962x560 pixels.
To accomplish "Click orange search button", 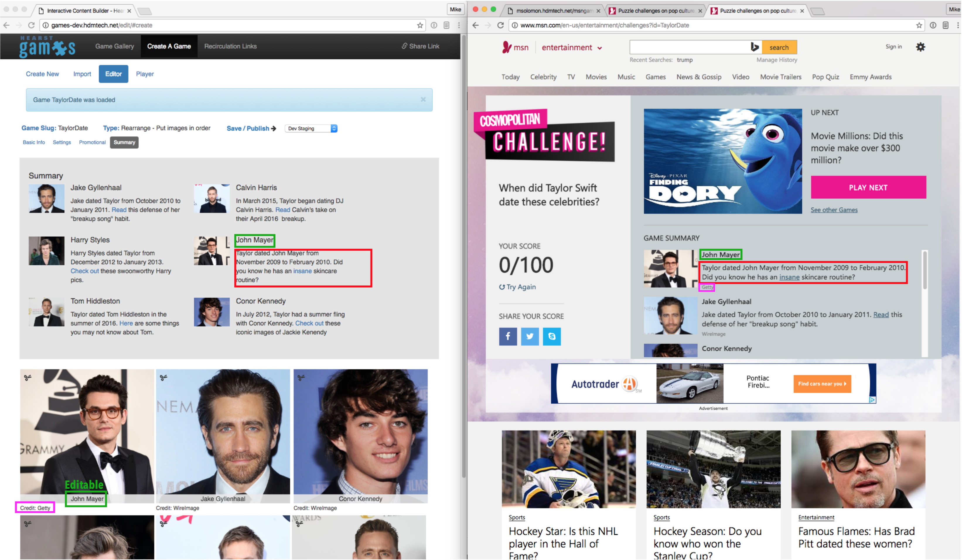I will point(779,47).
